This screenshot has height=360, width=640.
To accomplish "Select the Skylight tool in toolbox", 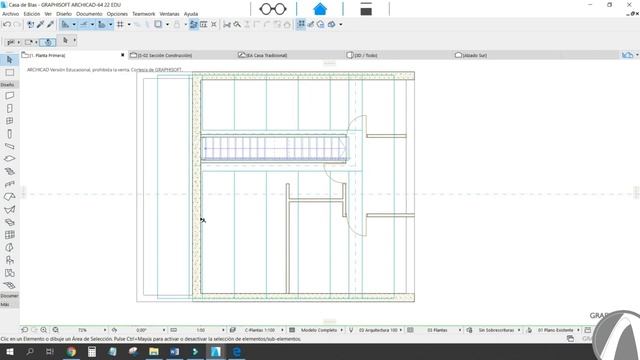I will tap(9, 222).
